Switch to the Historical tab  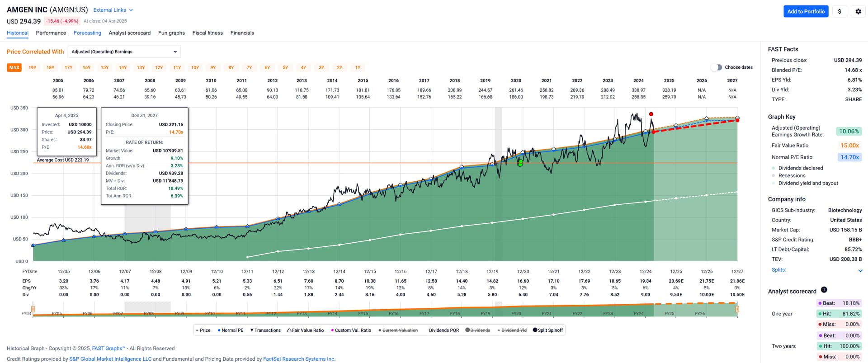[x=18, y=33]
